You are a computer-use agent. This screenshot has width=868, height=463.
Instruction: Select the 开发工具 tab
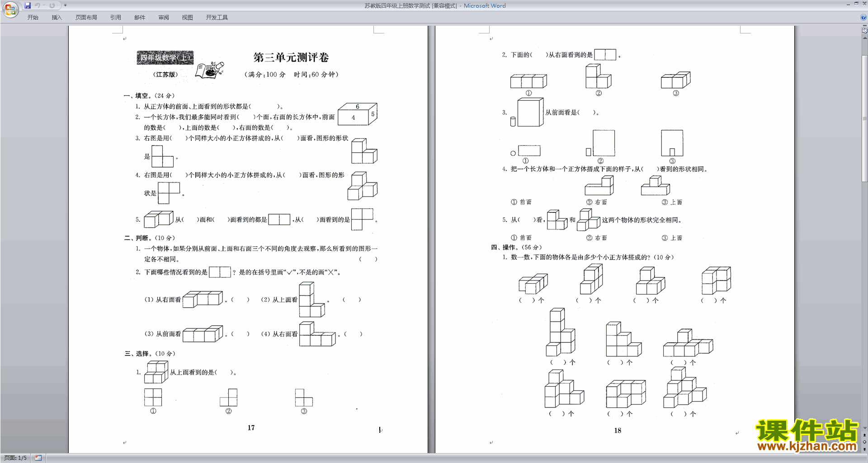(217, 18)
